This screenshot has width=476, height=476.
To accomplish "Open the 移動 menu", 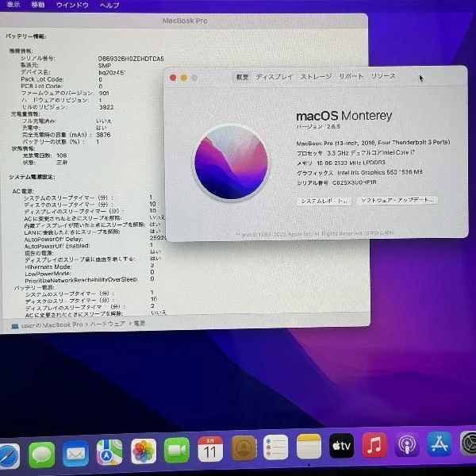I will click(38, 5).
